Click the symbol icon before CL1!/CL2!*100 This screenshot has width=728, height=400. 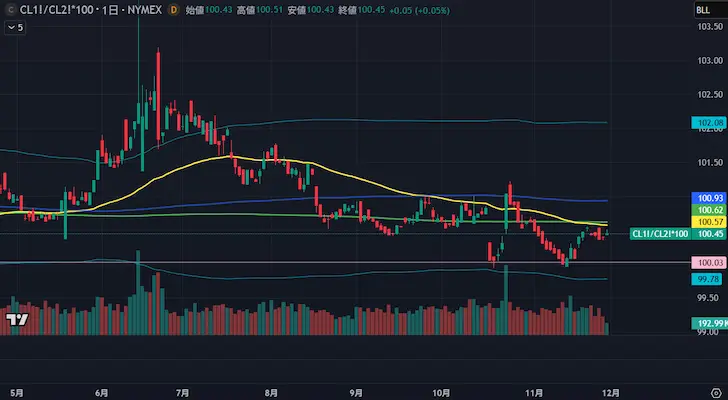pos(10,10)
